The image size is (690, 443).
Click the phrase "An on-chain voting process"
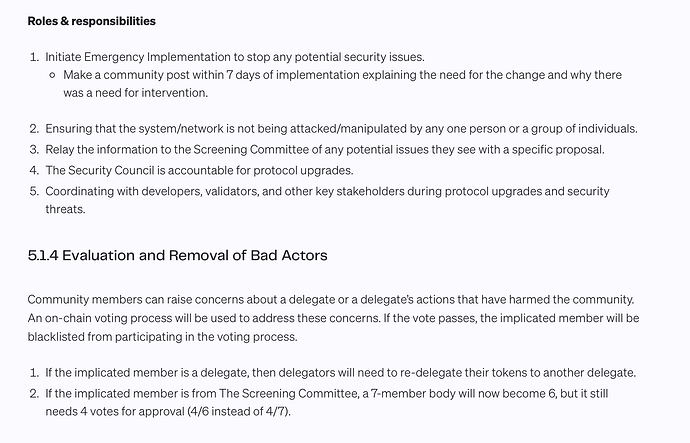[105, 317]
